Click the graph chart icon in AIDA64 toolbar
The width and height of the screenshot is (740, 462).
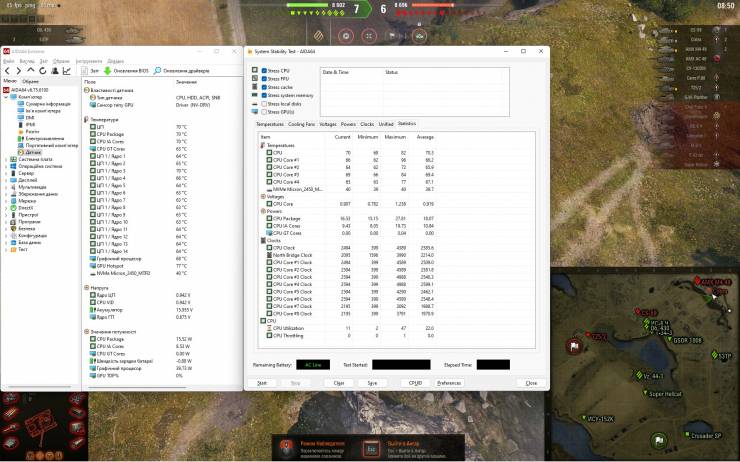[67, 71]
